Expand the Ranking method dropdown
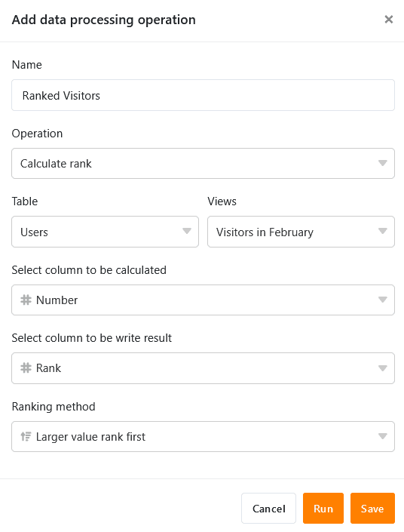The height and width of the screenshot is (532, 404). (203, 436)
